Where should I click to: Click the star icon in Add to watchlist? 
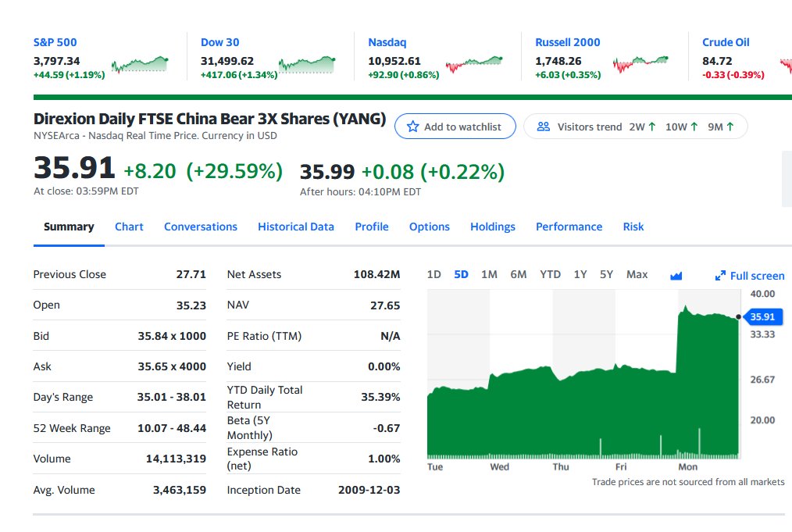[x=412, y=127]
